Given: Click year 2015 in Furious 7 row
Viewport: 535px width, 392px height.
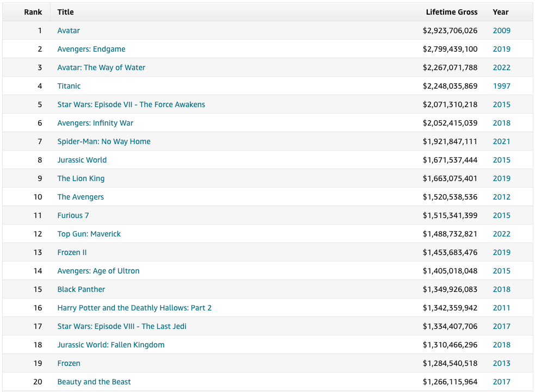Looking at the screenshot, I should click(x=502, y=215).
